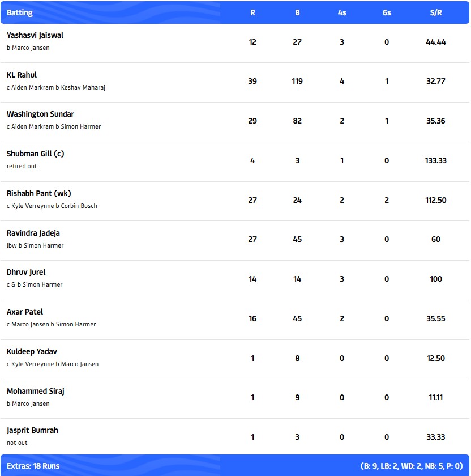Click Rishabh Pant (wk) name
Screen dimensions: 471x476
coord(38,193)
